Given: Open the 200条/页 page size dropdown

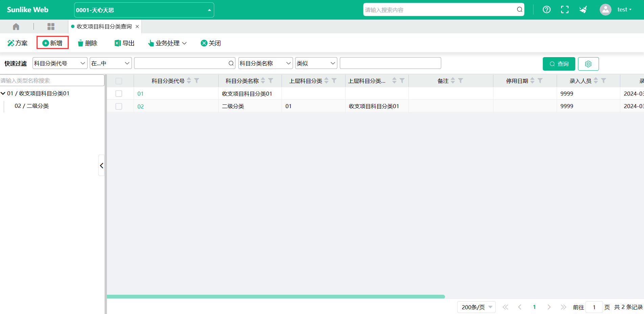Looking at the screenshot, I should [x=476, y=307].
